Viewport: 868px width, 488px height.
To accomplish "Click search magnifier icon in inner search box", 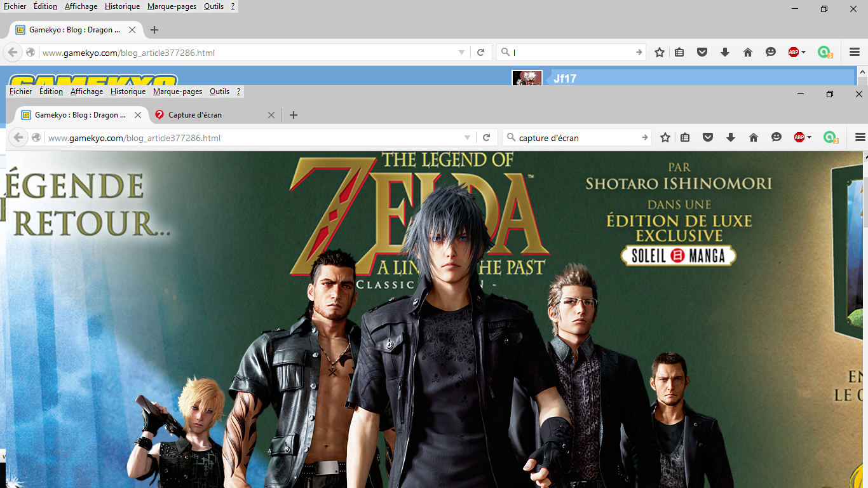I will point(511,137).
